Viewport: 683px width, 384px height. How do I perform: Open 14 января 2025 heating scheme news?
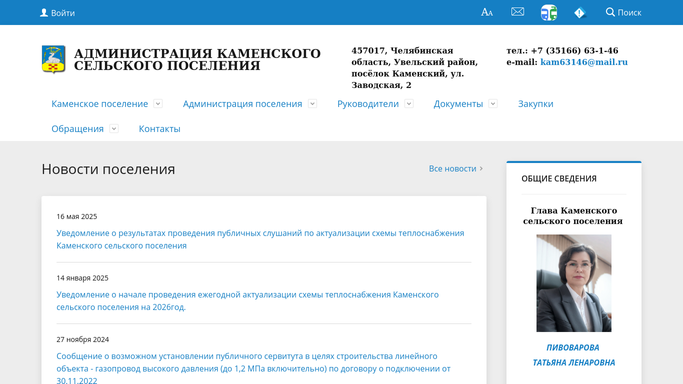click(x=247, y=300)
